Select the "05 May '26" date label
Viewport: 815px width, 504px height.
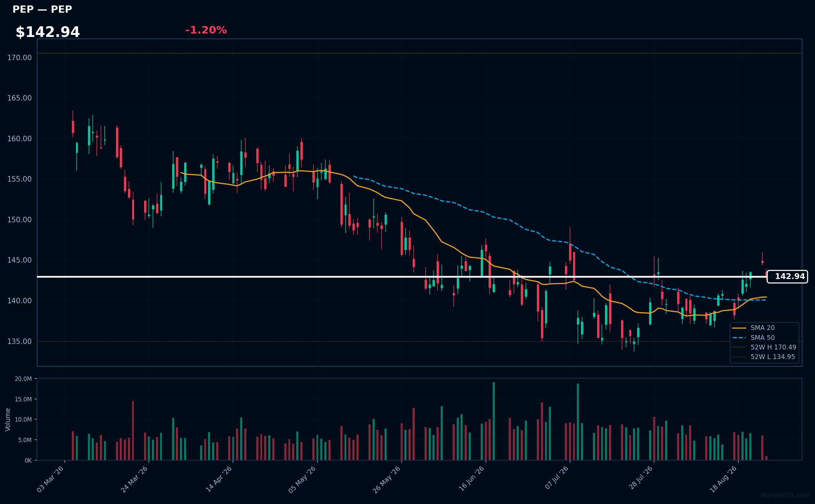302,479
